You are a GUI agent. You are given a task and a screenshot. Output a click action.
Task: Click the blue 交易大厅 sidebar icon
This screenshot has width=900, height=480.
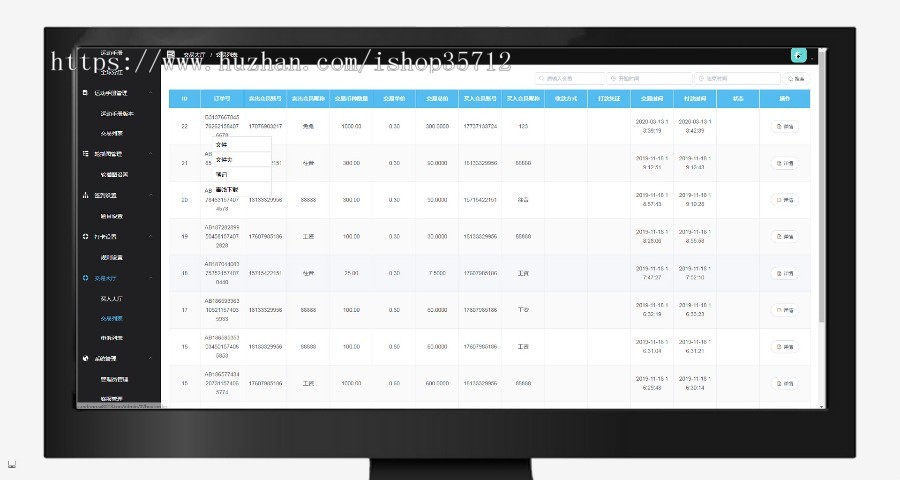(86, 278)
